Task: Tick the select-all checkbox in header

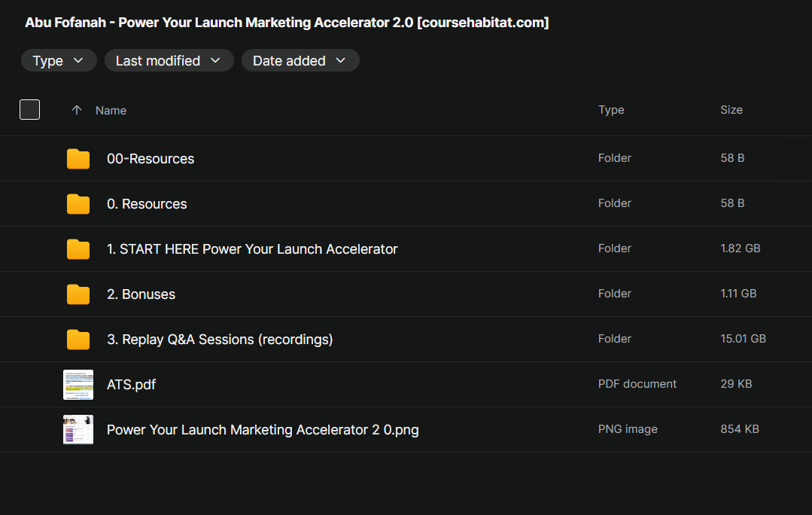Action: 29,110
